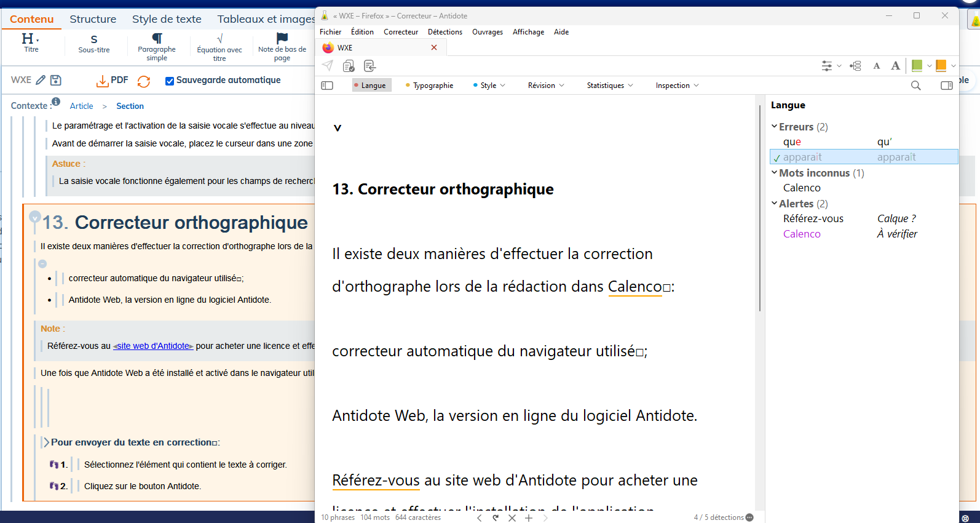Click the Article breadcrumb link

(x=82, y=106)
